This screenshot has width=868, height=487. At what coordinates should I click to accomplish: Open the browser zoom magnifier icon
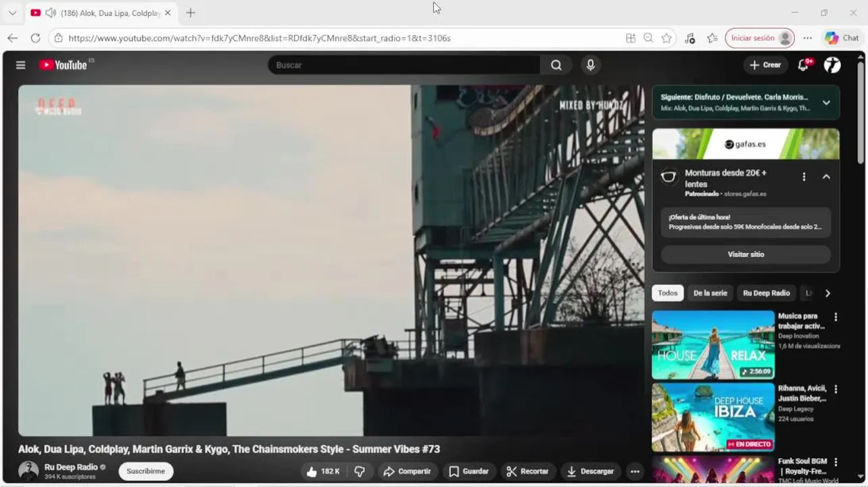(x=648, y=38)
